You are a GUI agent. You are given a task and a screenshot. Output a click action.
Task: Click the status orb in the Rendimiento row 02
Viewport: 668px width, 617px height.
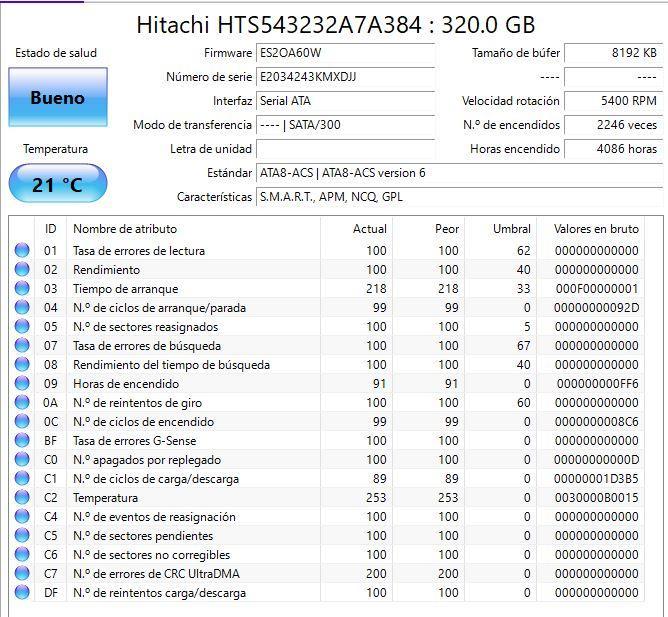tap(22, 269)
